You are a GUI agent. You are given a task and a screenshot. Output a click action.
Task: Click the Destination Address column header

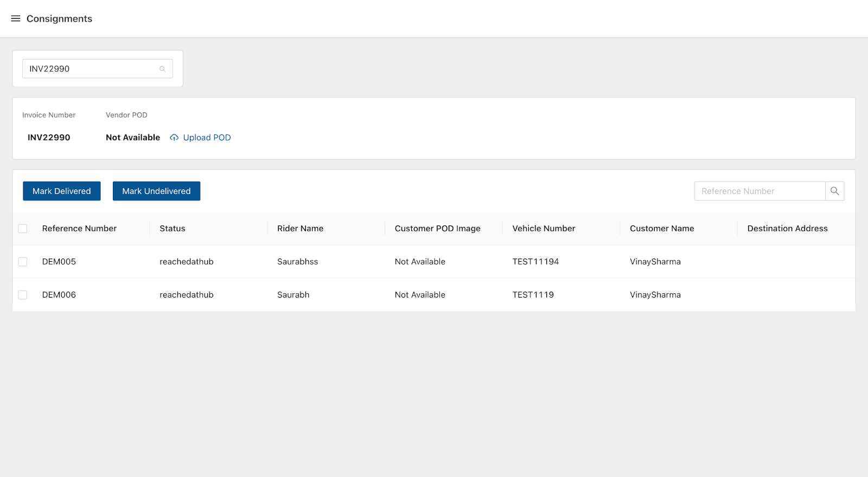[x=787, y=229]
